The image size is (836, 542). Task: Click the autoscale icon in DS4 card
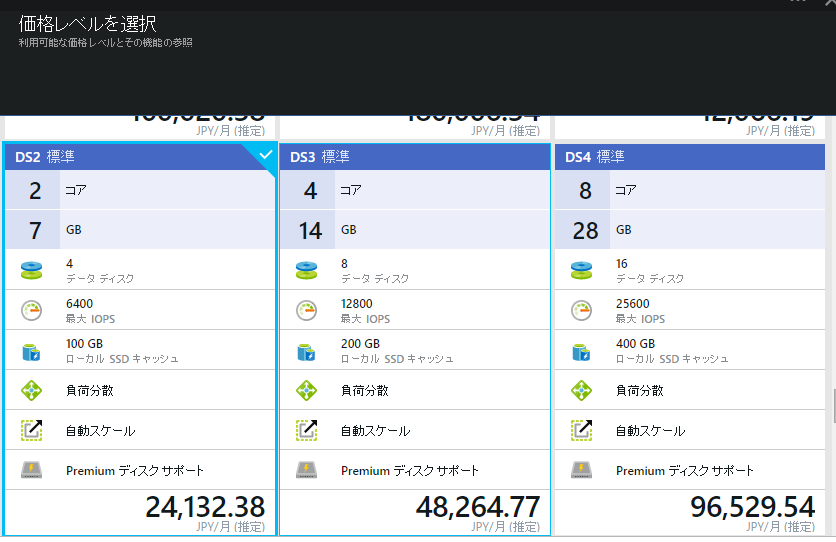[581, 430]
